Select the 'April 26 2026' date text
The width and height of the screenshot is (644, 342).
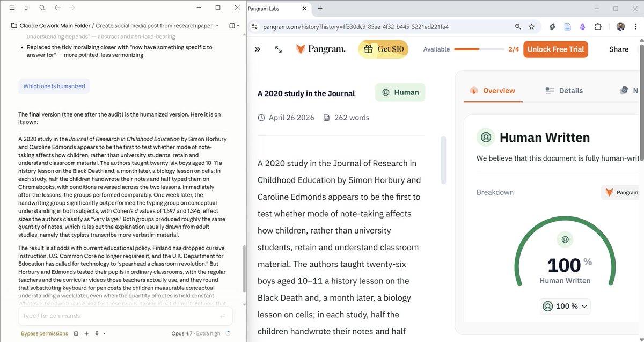(291, 118)
